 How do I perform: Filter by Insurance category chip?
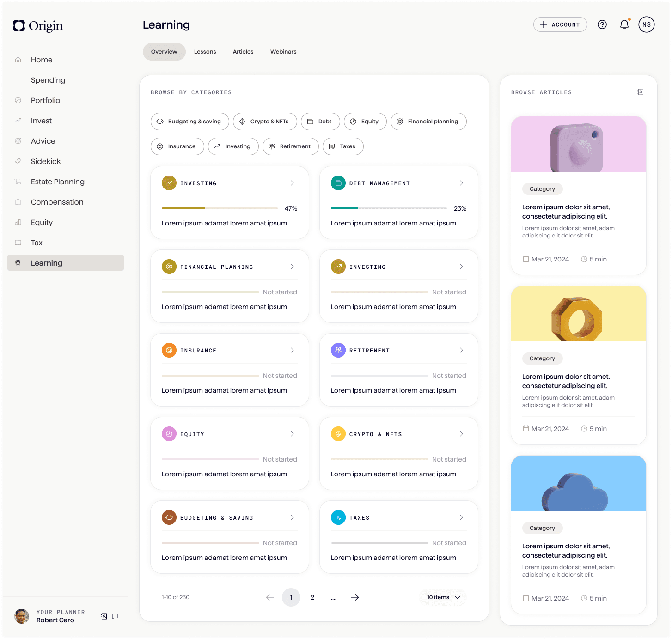click(177, 146)
